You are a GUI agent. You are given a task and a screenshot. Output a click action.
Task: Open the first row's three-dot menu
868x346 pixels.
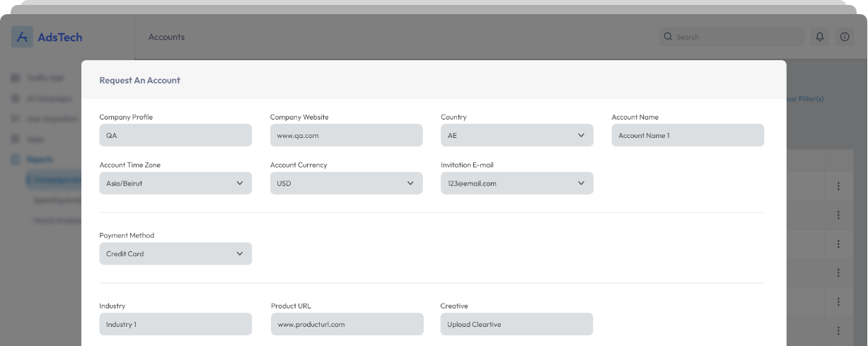click(838, 186)
